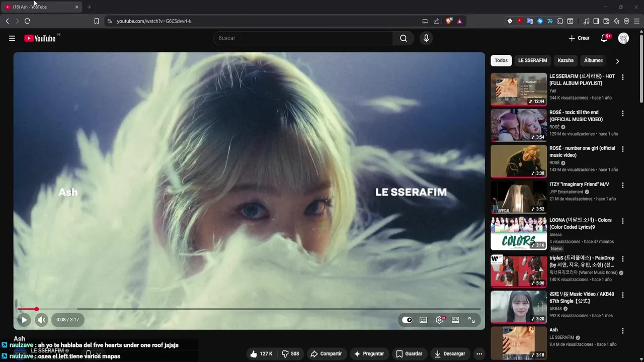This screenshot has height=362, width=644.
Task: Open the JYP Entertainment channel name
Action: 566,192
